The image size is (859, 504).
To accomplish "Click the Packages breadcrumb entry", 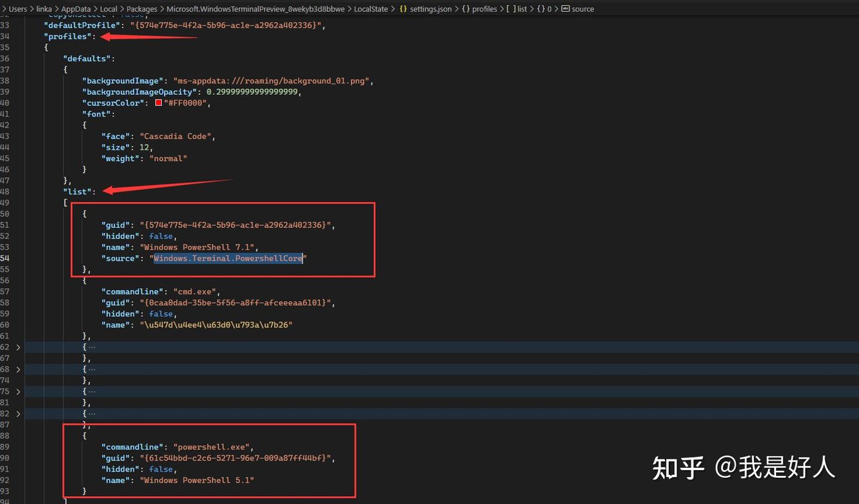I will (141, 8).
